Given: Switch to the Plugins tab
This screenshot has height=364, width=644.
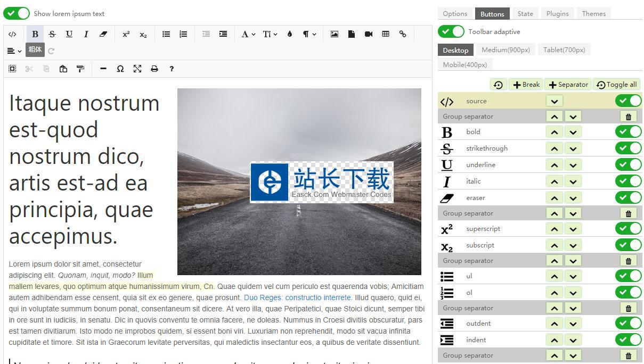Looking at the screenshot, I should coord(557,13).
